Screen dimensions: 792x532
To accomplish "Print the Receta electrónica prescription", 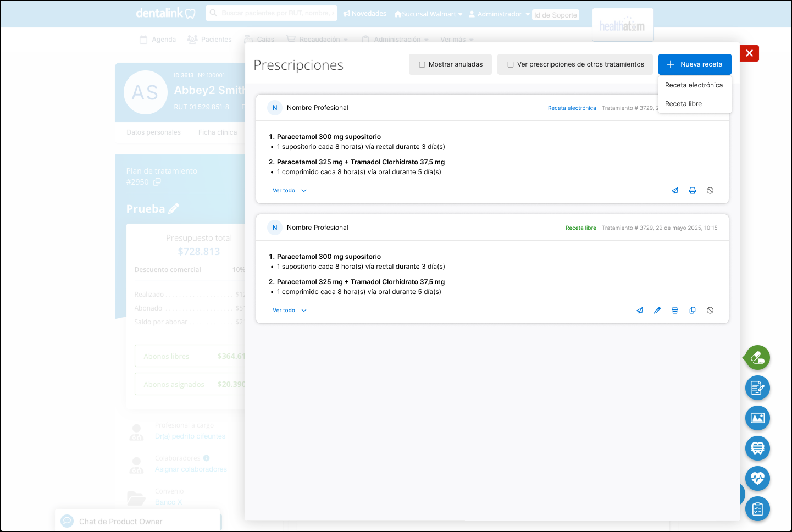I will [693, 191].
